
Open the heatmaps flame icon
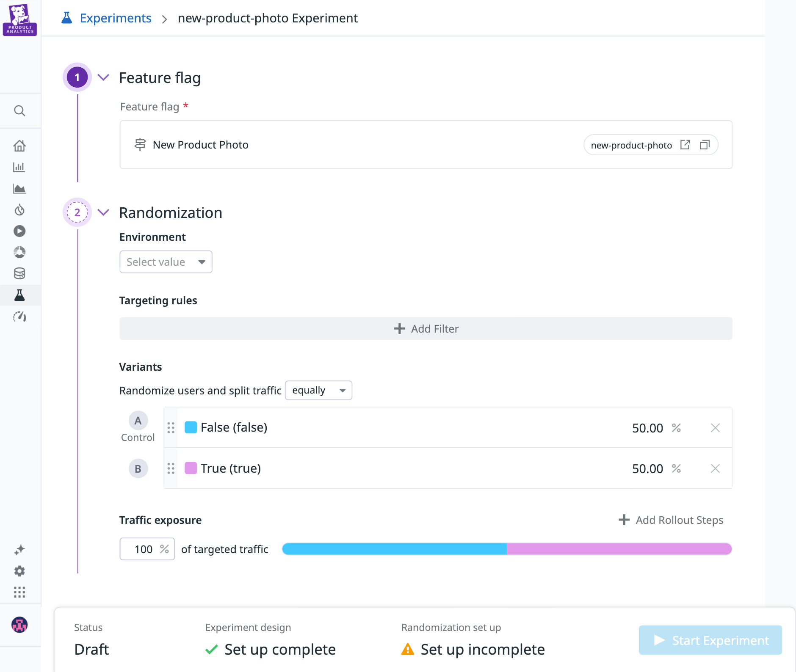pos(19,210)
